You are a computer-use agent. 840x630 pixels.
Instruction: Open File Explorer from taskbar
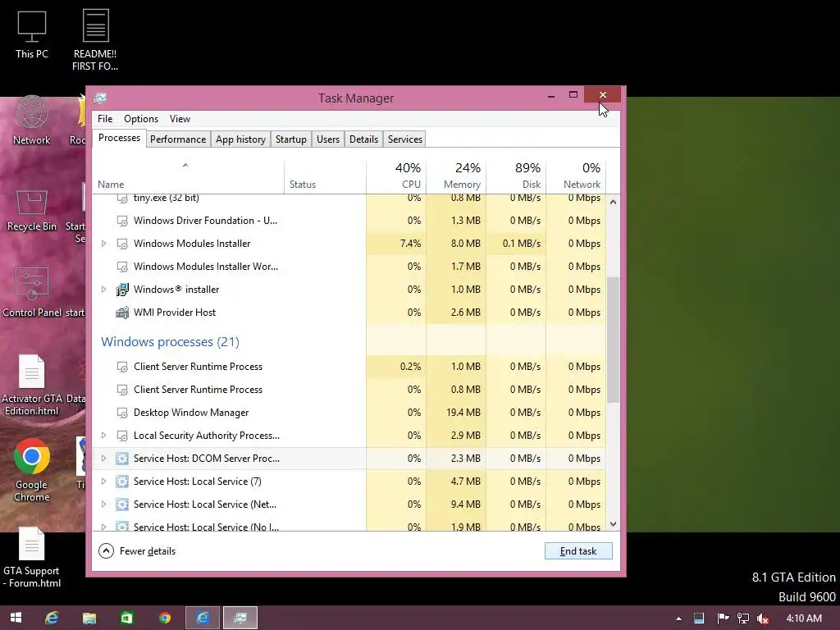point(89,618)
